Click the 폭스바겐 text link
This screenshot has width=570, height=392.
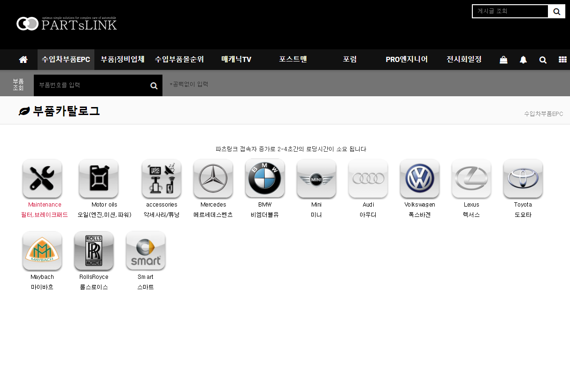tap(420, 215)
